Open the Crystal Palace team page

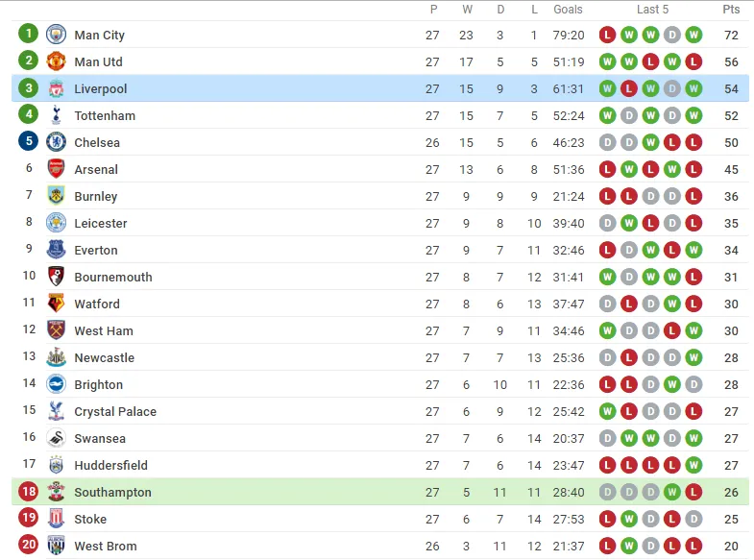click(x=115, y=412)
